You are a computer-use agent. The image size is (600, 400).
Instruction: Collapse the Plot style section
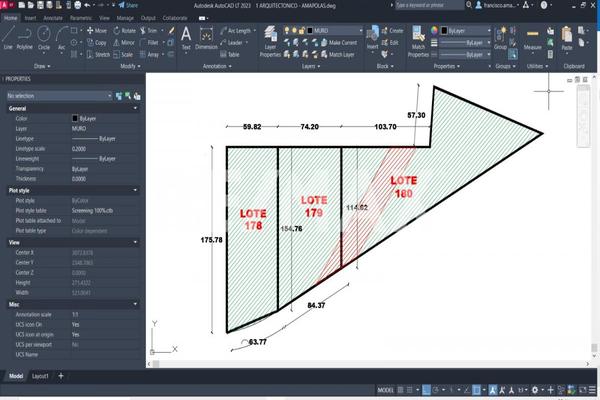(x=135, y=189)
